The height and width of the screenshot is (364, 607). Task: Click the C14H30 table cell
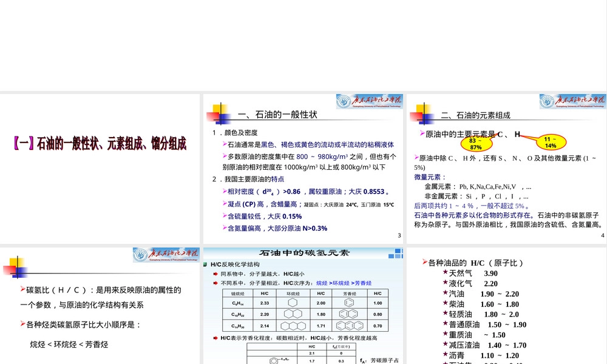[238, 326]
